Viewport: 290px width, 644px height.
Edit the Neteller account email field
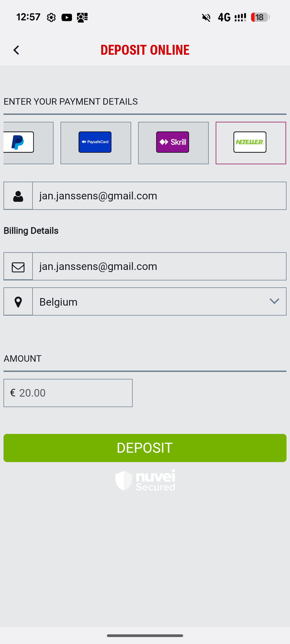159,196
